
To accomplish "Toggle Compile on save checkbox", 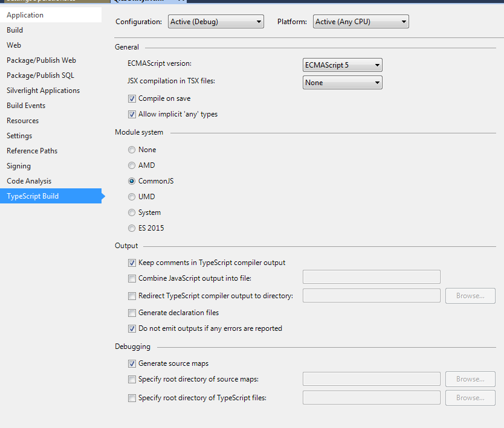I will pyautogui.click(x=132, y=98).
